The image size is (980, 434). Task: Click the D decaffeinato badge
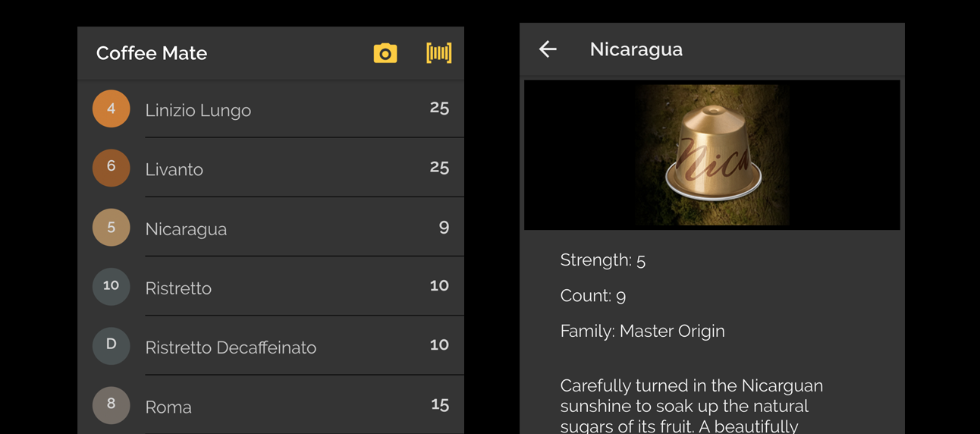112,346
